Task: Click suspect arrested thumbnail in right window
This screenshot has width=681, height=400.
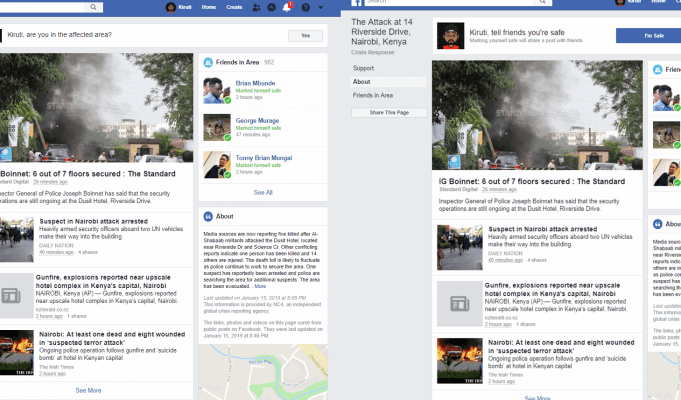Action: point(460,247)
